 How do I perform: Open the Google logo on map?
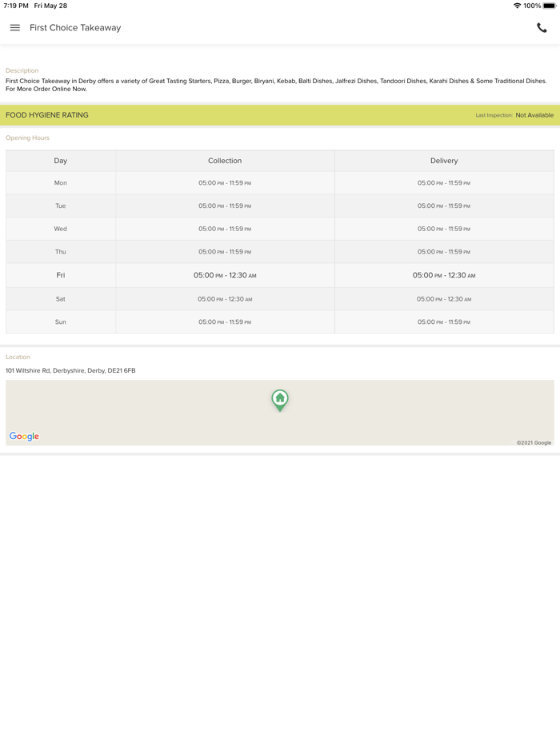click(24, 437)
